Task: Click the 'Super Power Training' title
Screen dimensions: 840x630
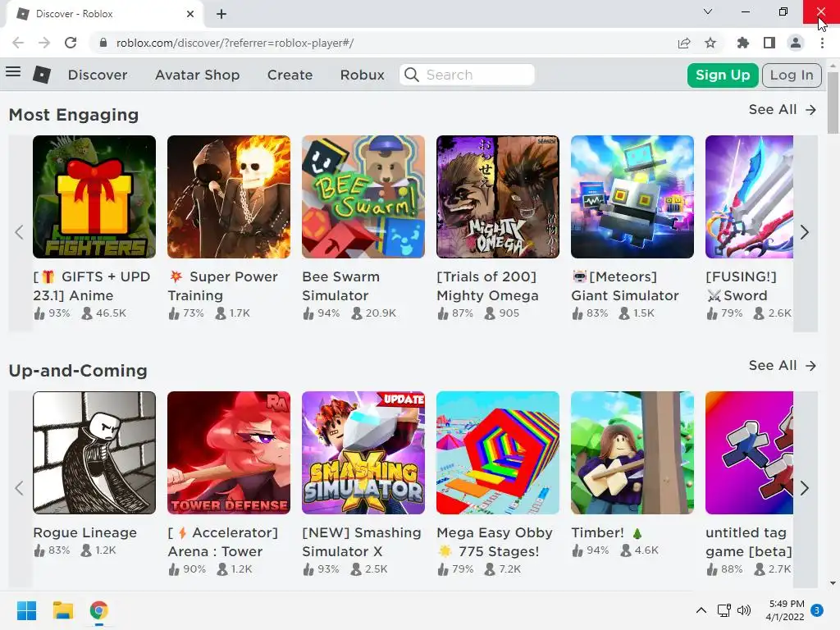Action: click(223, 286)
